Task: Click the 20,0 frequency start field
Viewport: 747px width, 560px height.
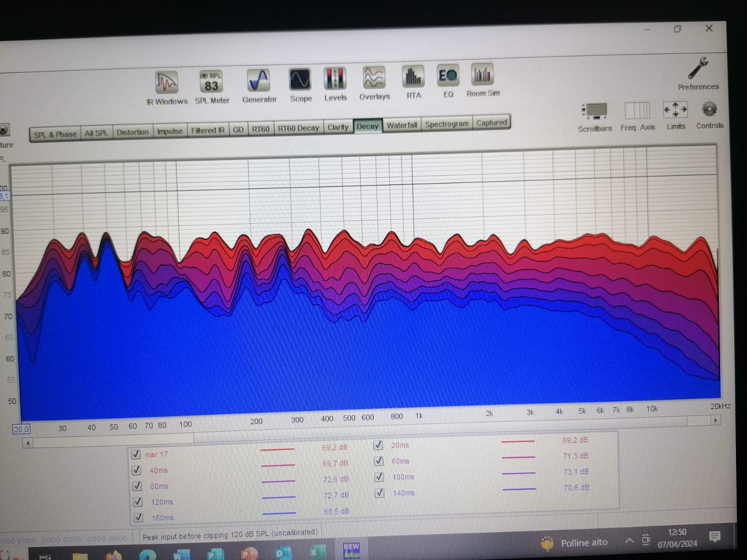Action: click(x=21, y=429)
